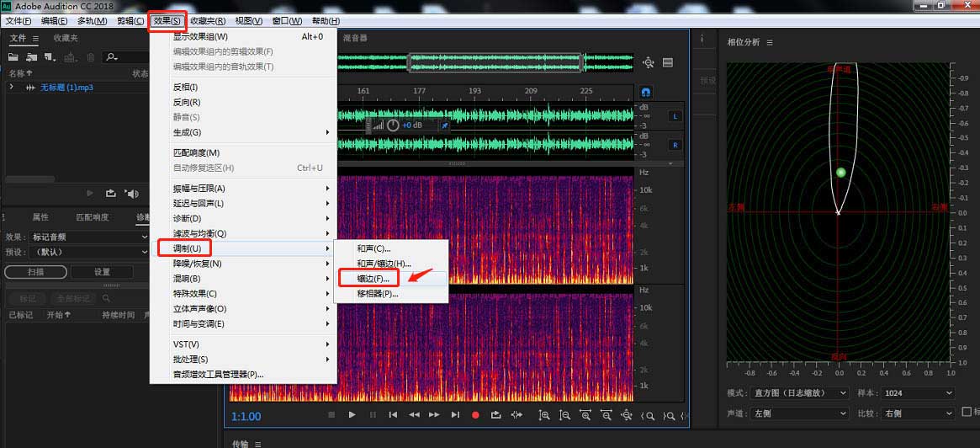Click the Open File folder icon
980x448 pixels.
[x=13, y=57]
